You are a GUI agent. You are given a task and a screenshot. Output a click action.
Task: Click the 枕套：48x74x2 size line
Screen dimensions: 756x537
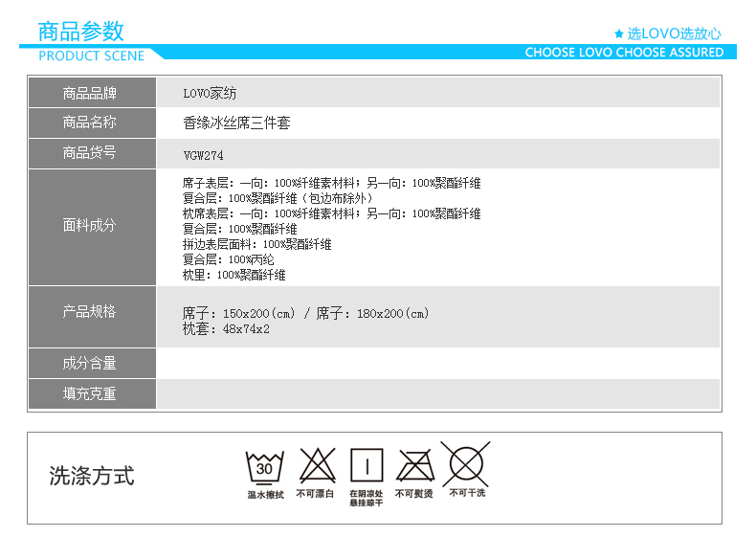point(226,329)
